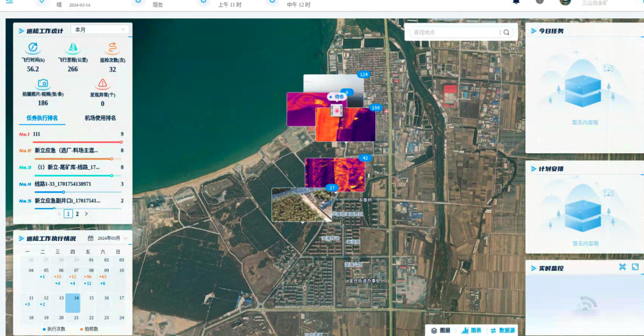Click the drone icon in 实时监控 header

tap(622, 267)
